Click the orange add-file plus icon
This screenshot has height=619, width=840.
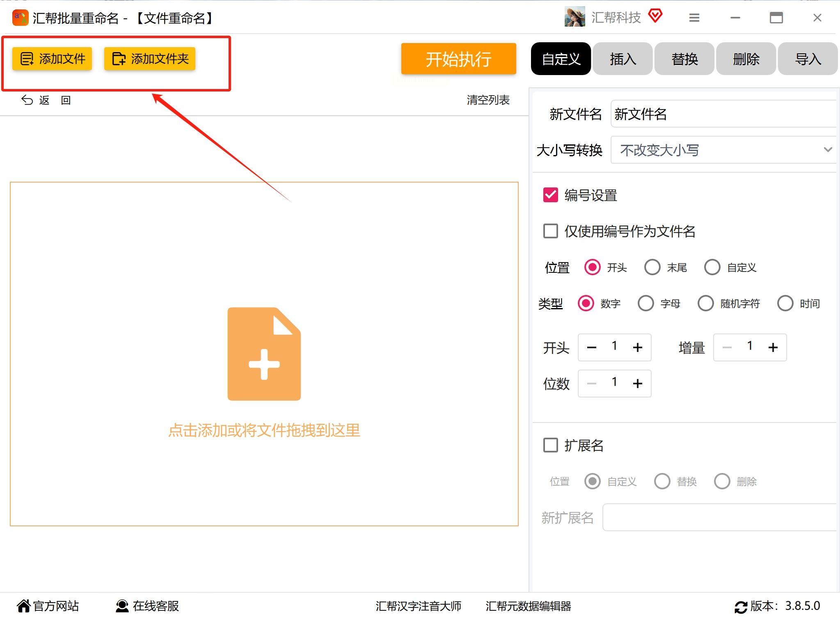[x=264, y=354]
